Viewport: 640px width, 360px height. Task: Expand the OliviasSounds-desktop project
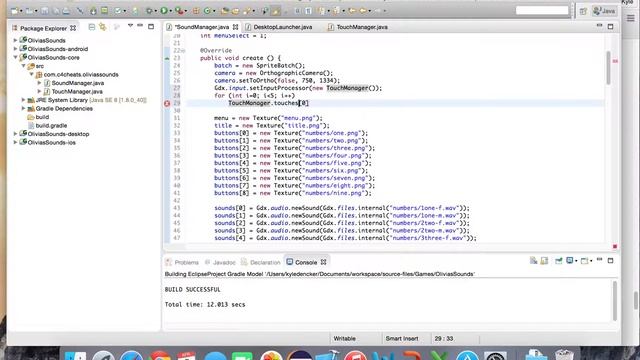pyautogui.click(x=16, y=134)
